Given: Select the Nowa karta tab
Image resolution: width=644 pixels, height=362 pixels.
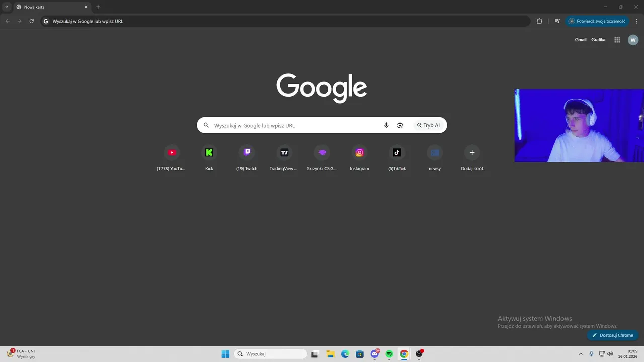Looking at the screenshot, I should coord(52,7).
